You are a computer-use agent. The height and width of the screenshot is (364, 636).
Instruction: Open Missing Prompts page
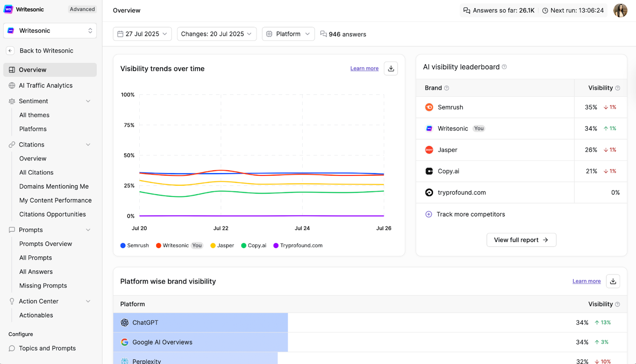[43, 286]
